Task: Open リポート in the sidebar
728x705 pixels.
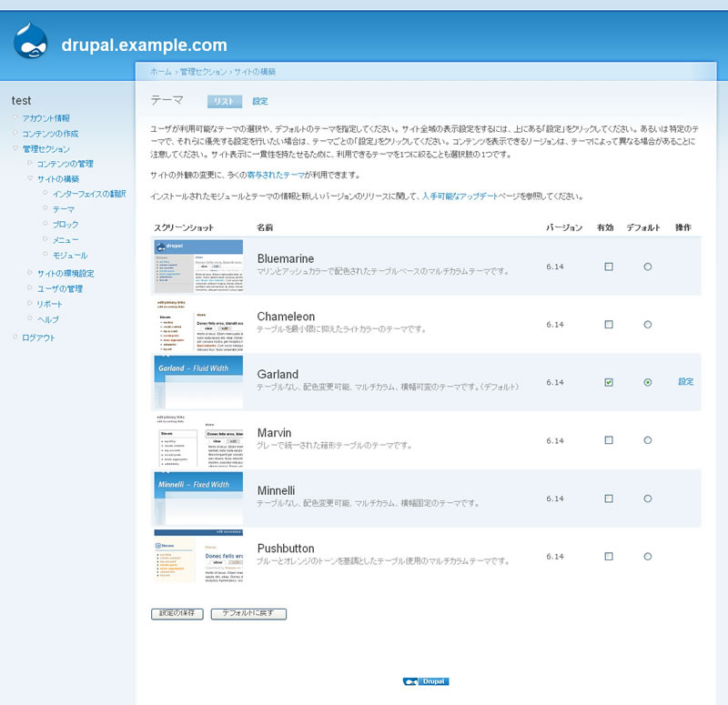Action: click(50, 304)
